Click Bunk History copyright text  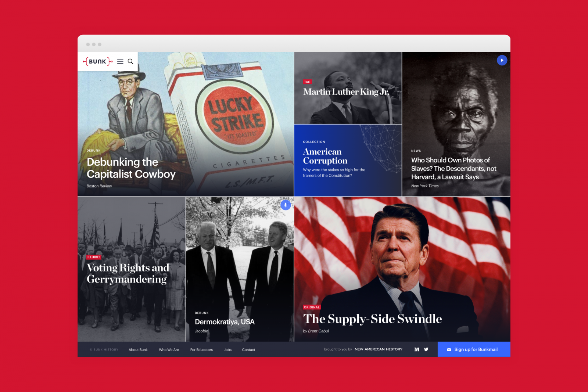pos(104,350)
